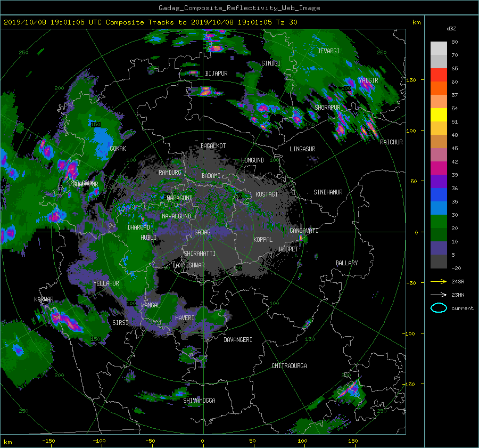Select the dark gray -20 to 5 dBZ swatch
The width and height of the screenshot is (479, 448).
439,262
